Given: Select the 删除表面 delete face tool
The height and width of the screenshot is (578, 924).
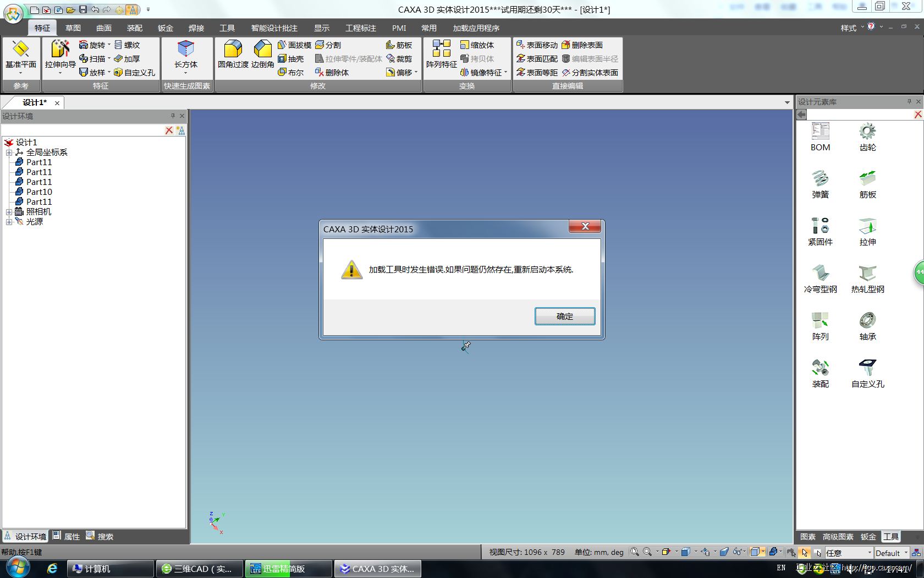Looking at the screenshot, I should [582, 45].
